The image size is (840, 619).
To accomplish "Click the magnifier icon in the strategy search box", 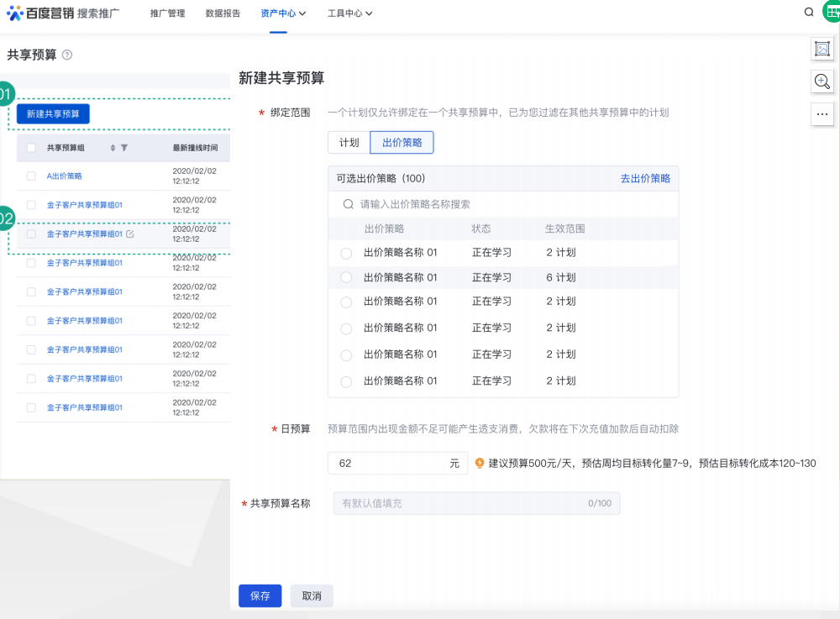I will pyautogui.click(x=349, y=204).
